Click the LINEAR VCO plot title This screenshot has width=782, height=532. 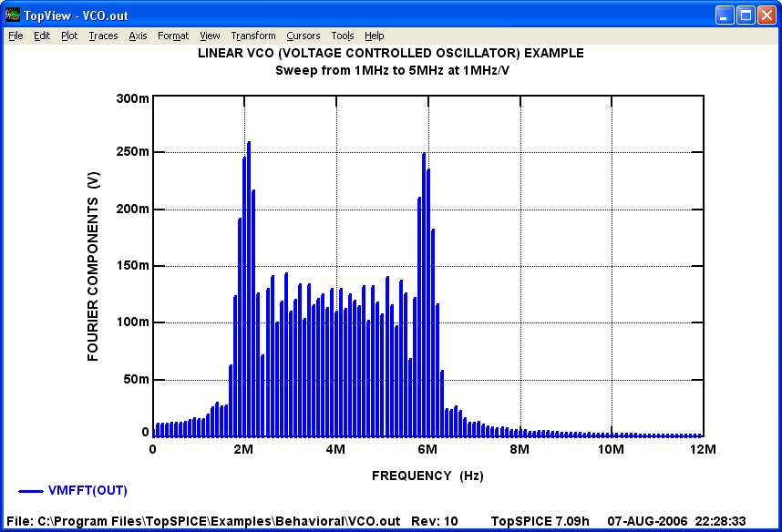tap(391, 54)
